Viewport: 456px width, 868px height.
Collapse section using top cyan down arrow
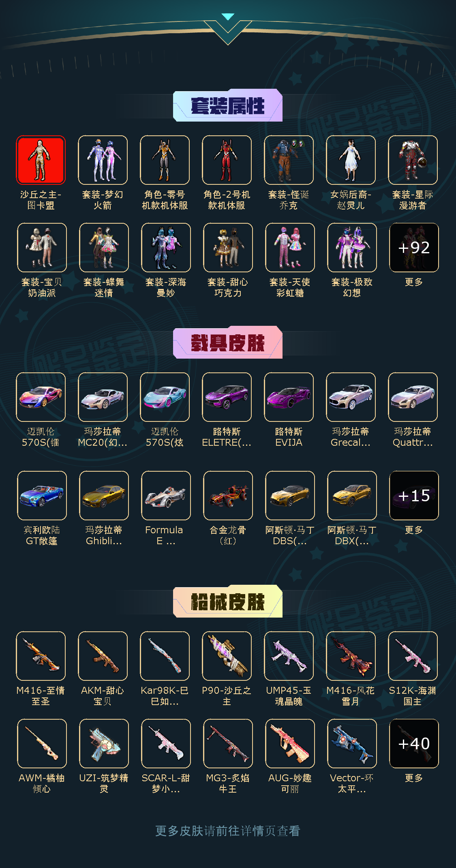click(x=228, y=17)
